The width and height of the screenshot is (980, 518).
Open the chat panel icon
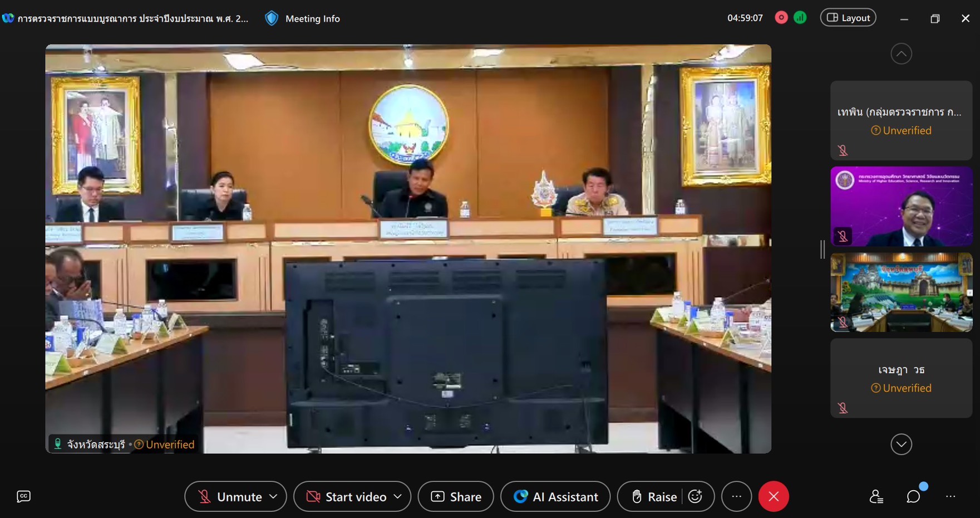[913, 496]
